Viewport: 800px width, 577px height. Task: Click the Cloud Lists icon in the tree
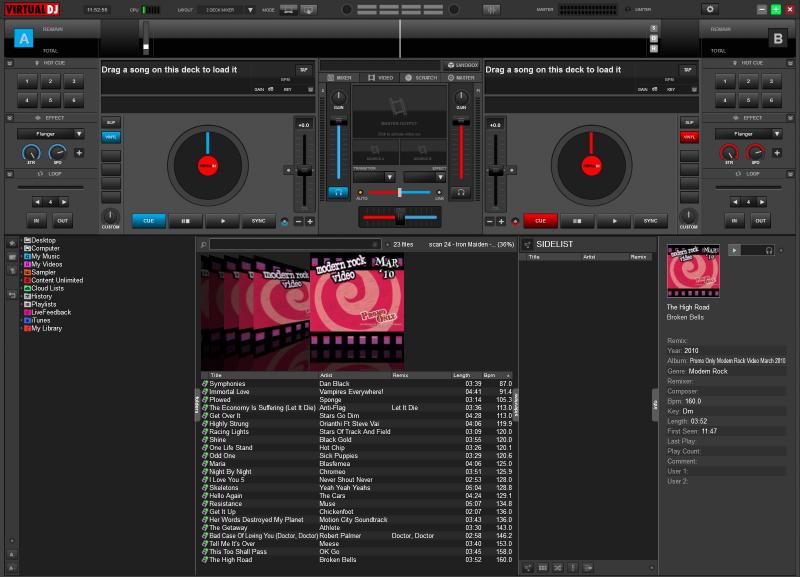[28, 288]
